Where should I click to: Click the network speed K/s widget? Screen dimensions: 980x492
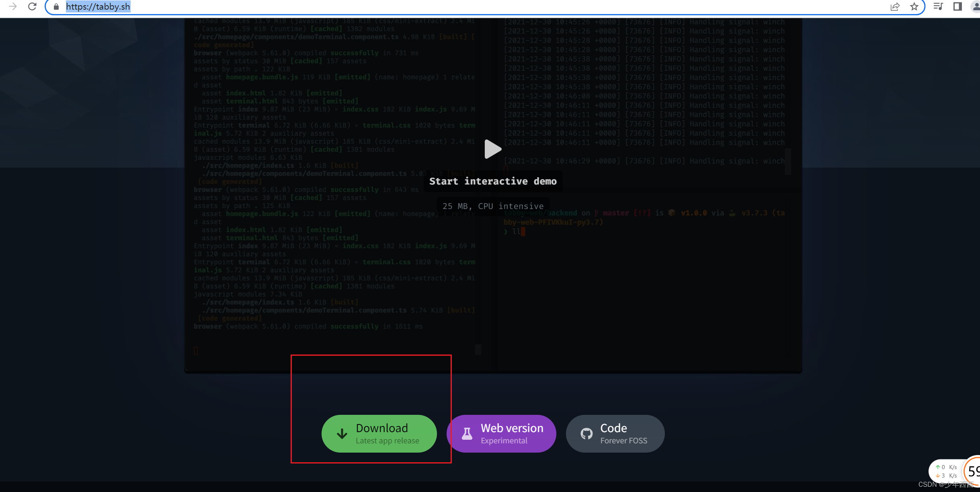[x=946, y=471]
